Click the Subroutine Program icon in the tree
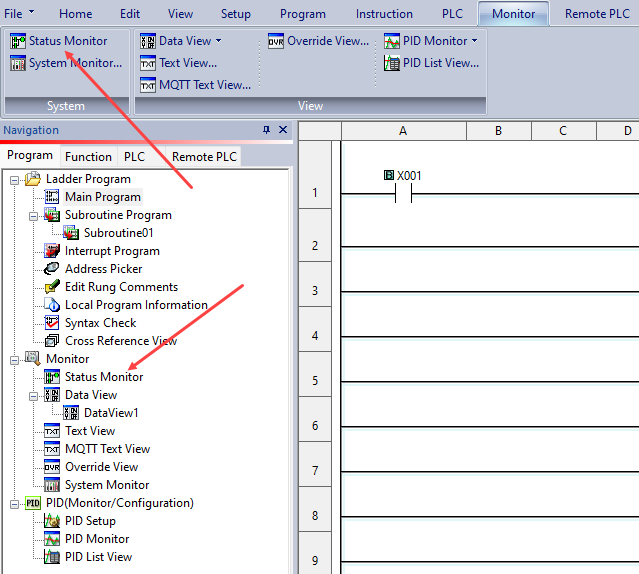 point(52,215)
